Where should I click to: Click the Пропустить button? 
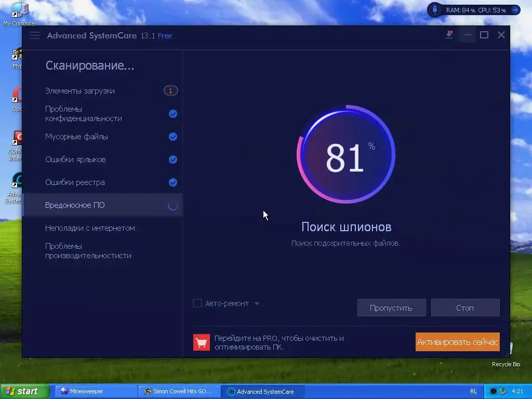click(391, 308)
